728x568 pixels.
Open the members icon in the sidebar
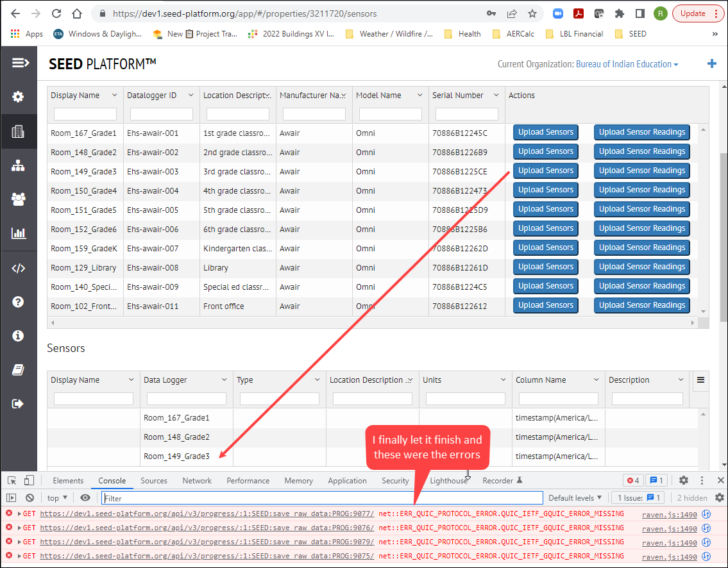19,199
